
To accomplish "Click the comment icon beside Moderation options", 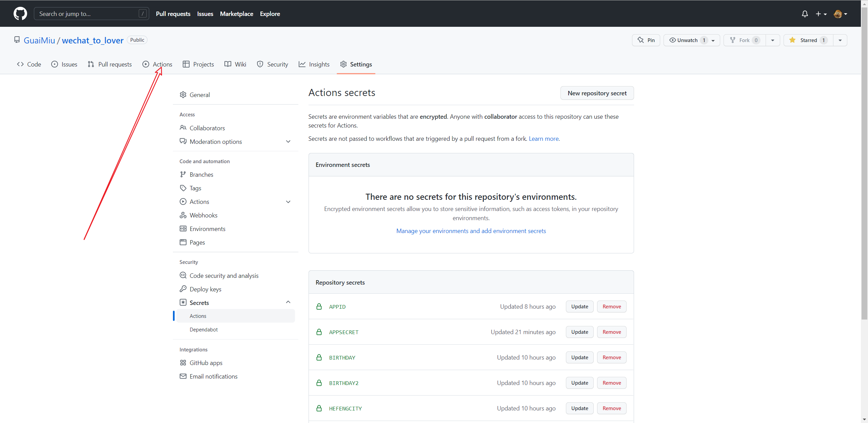I will pos(183,141).
